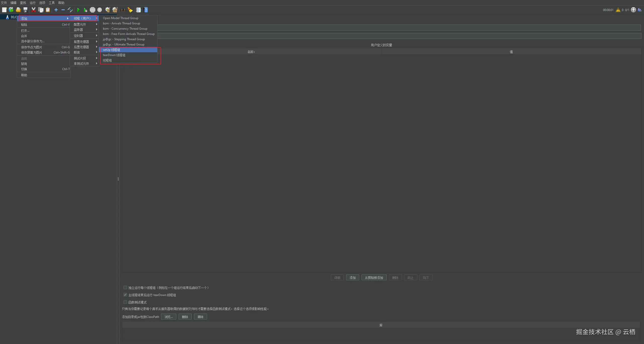Click the Save floppy disk icon
The height and width of the screenshot is (344, 644).
pos(25,10)
